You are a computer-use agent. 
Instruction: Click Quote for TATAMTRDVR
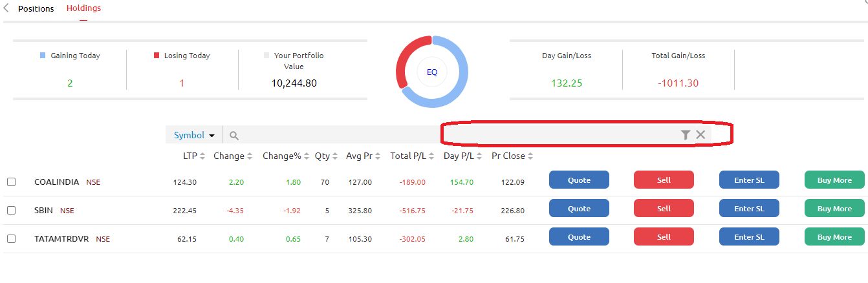point(579,237)
